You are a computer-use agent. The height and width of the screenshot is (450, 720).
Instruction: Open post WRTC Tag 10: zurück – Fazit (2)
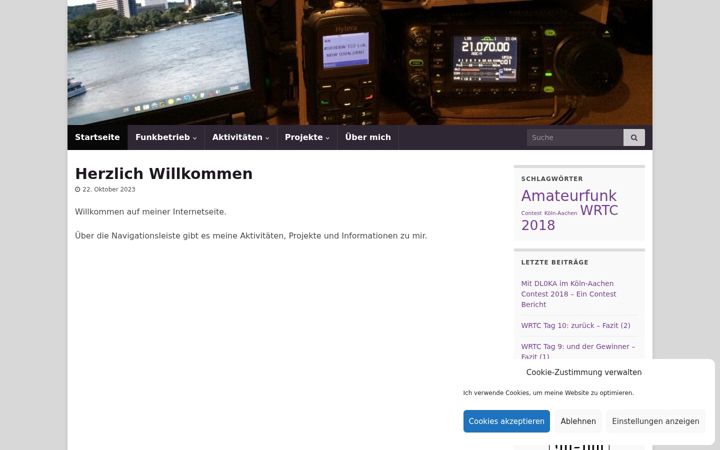point(575,326)
